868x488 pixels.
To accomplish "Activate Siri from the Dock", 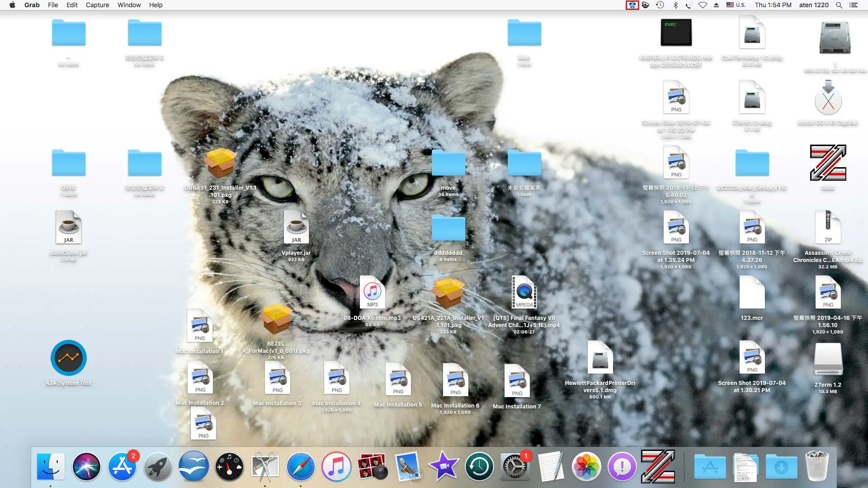I will pos(86,466).
